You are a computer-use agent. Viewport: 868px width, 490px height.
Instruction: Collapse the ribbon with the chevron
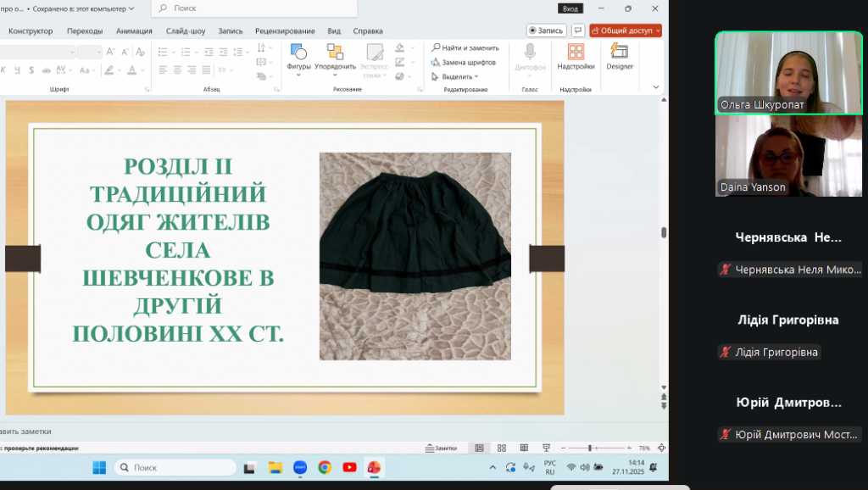(x=655, y=86)
